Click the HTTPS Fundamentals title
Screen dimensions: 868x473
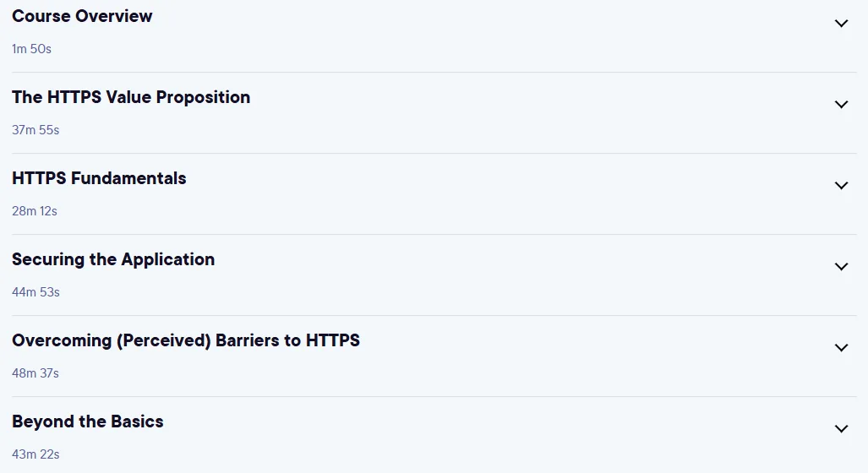coord(99,178)
